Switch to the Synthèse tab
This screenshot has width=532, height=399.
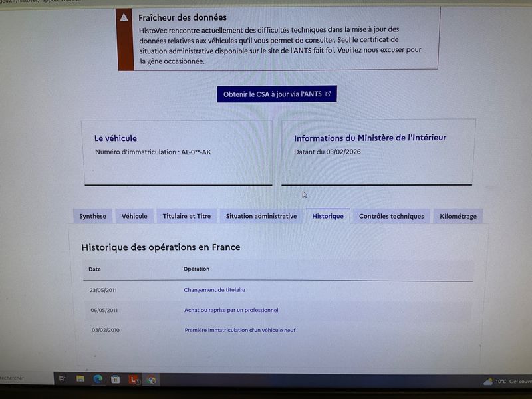[92, 216]
